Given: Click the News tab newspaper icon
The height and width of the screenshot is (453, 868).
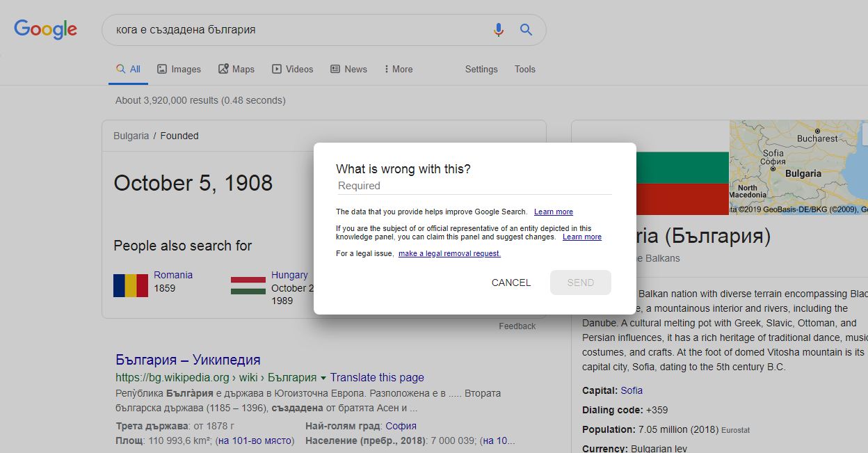Looking at the screenshot, I should (335, 69).
